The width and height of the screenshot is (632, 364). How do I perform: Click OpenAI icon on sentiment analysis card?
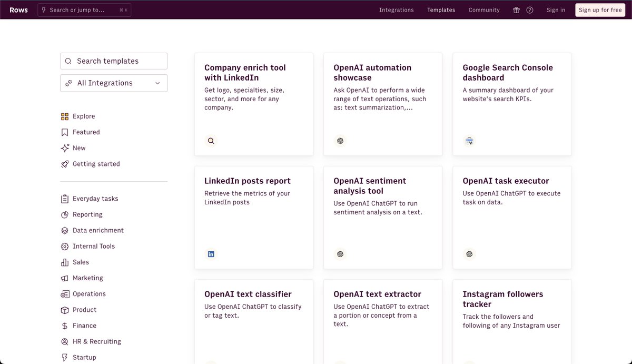click(340, 254)
